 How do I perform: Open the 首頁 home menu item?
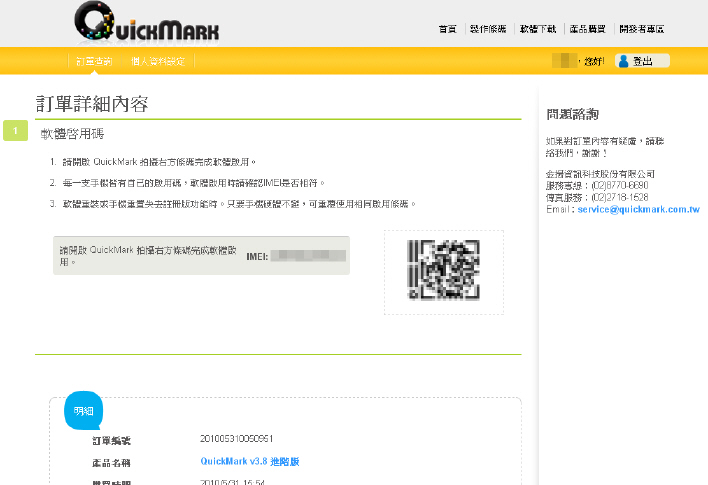[447, 29]
